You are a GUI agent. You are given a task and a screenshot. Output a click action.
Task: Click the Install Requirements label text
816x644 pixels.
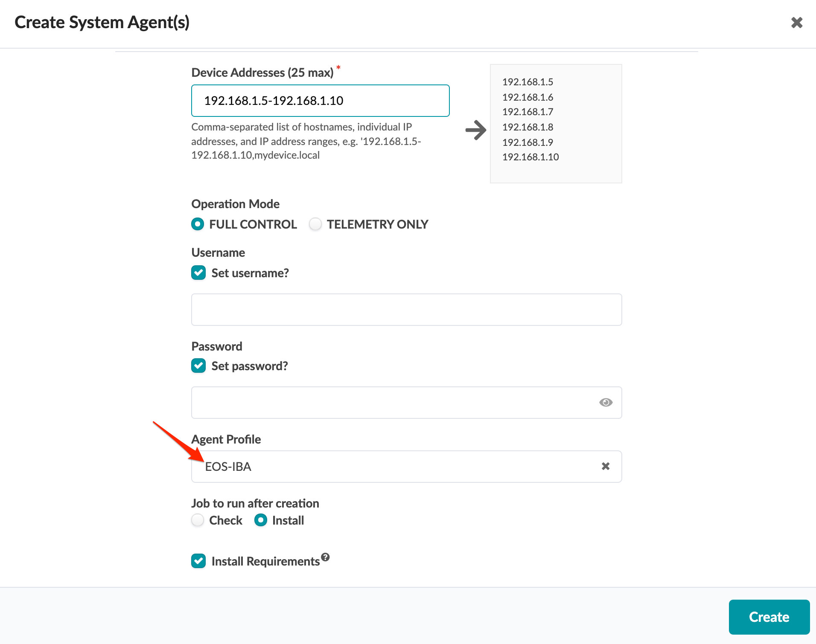(265, 562)
